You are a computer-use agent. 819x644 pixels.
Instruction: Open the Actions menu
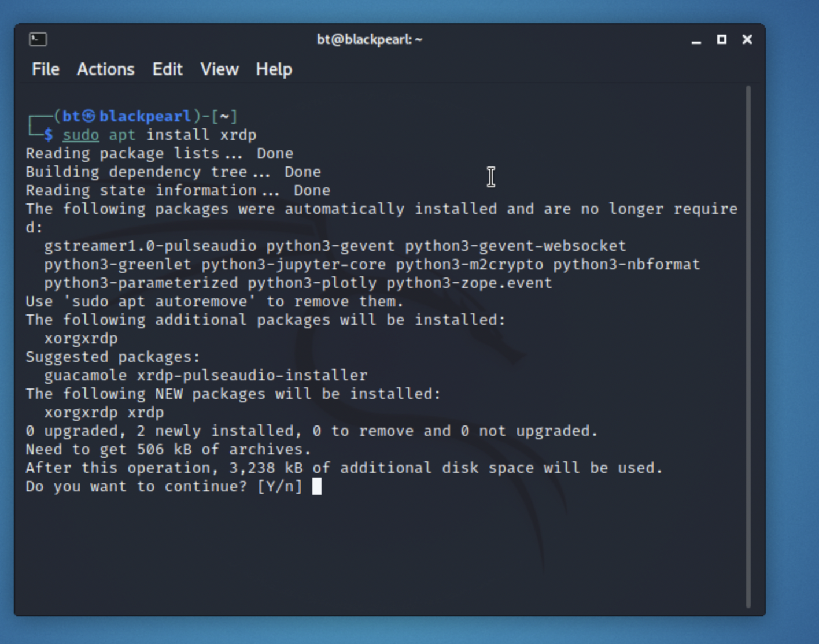point(106,69)
